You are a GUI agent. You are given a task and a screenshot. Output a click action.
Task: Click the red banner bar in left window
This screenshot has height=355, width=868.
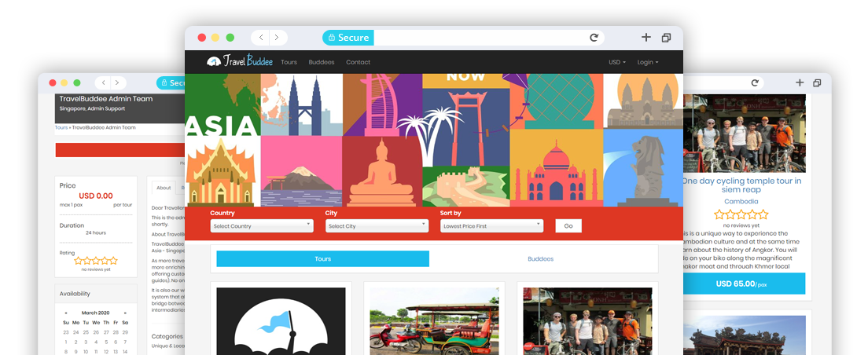(x=120, y=150)
